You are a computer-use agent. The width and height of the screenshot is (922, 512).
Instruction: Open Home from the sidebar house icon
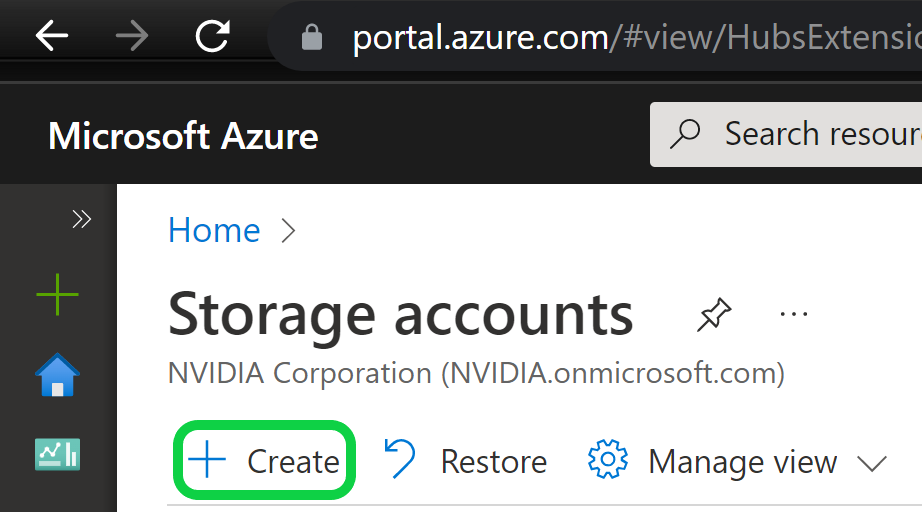[x=57, y=375]
